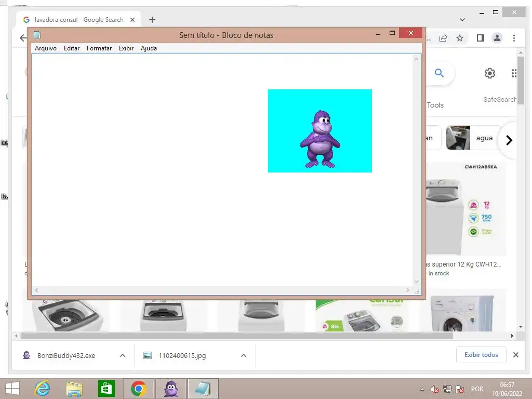Click the Chrome horizontal scrollbar thumb

click(x=236, y=336)
